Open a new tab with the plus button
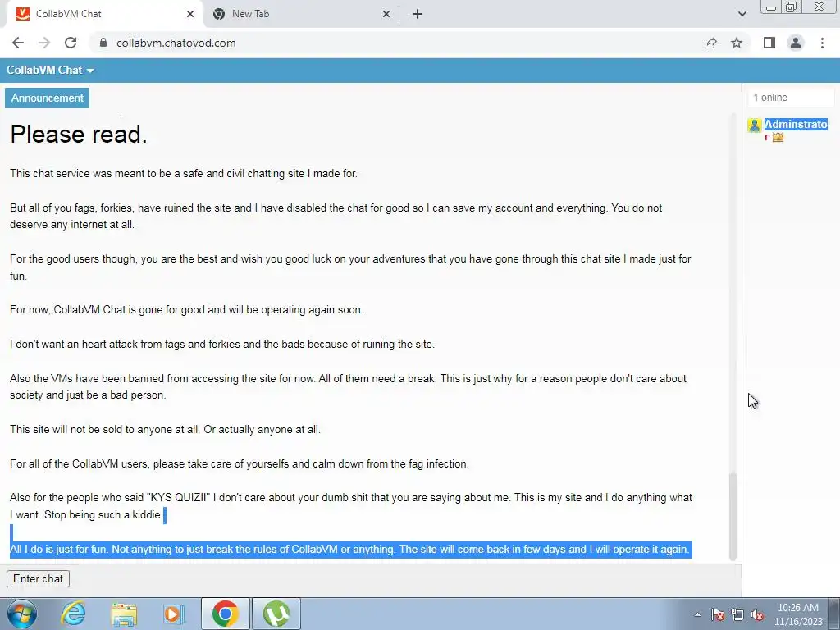The height and width of the screenshot is (630, 840). [x=418, y=14]
